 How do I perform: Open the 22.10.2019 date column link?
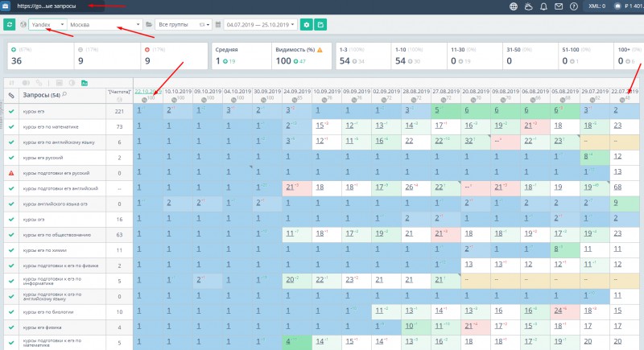pyautogui.click(x=148, y=92)
